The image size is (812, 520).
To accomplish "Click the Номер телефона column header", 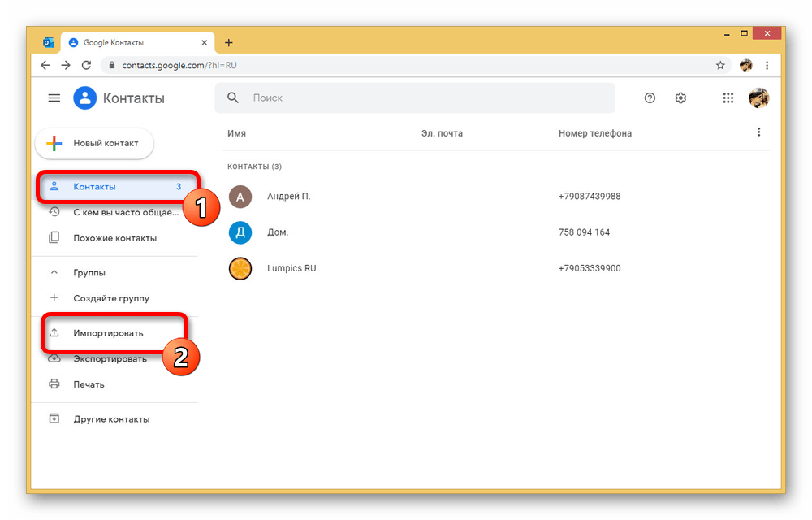I will (x=595, y=133).
